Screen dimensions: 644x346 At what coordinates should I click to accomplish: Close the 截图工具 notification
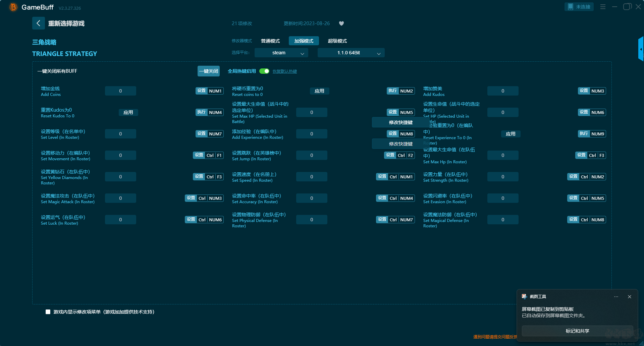click(x=630, y=297)
